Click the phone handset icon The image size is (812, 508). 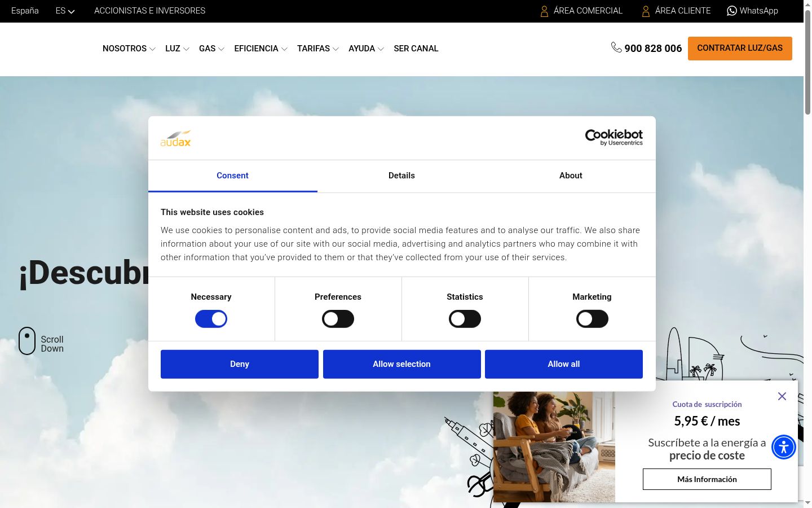click(x=616, y=47)
